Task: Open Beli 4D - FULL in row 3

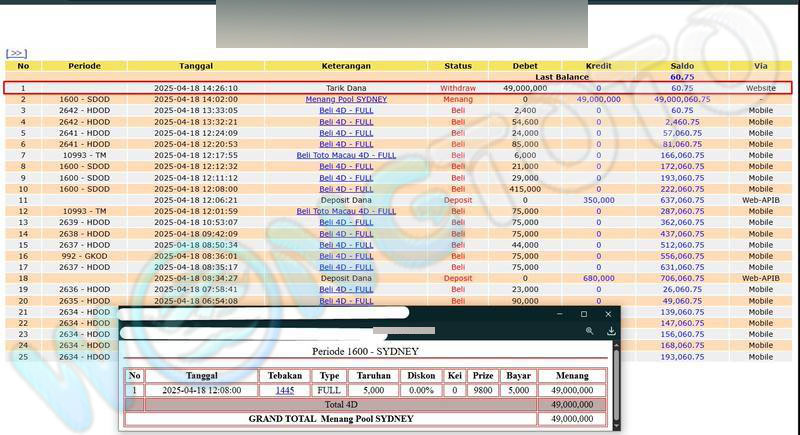Action: click(x=346, y=110)
